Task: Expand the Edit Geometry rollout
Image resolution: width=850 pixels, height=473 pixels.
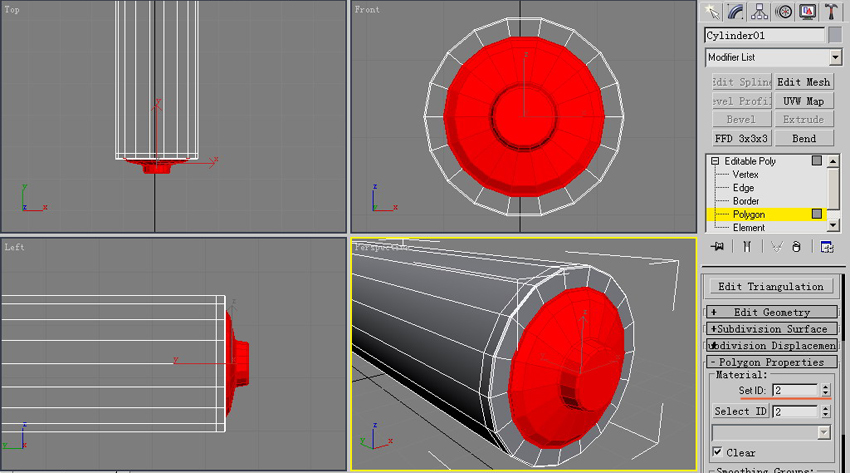Action: coord(771,312)
